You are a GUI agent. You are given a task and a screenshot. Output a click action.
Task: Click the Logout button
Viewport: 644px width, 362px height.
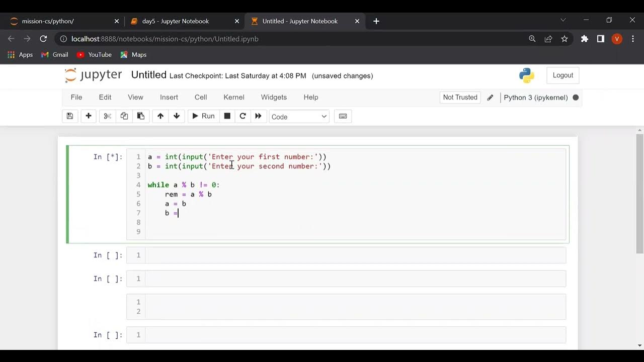click(x=563, y=75)
